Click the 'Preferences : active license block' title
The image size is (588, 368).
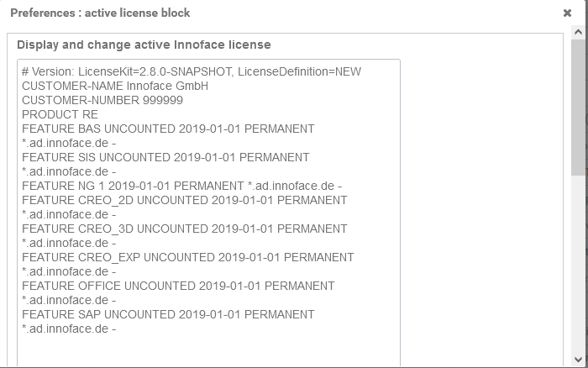(x=100, y=13)
